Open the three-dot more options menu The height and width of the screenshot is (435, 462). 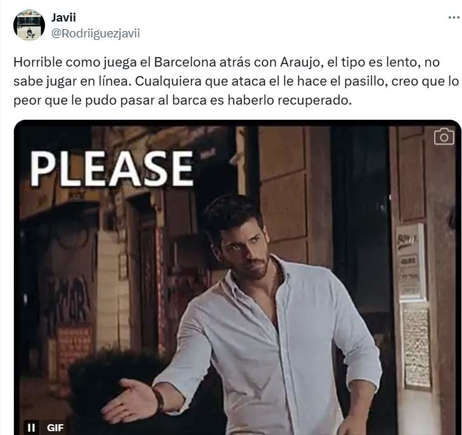coord(454,17)
